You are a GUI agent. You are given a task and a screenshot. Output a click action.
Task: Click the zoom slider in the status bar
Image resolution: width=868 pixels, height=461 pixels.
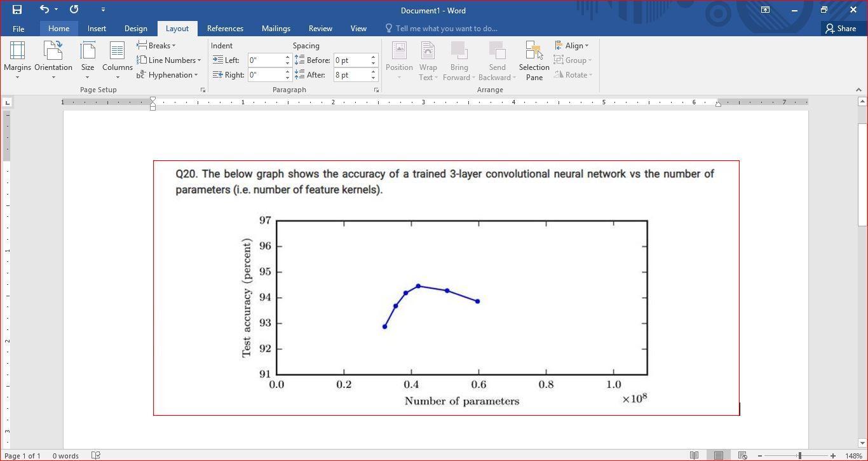tap(799, 455)
